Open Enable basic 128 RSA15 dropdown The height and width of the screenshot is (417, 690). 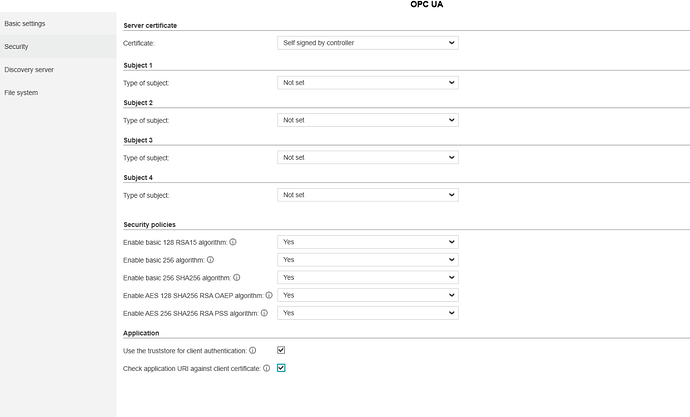click(367, 242)
